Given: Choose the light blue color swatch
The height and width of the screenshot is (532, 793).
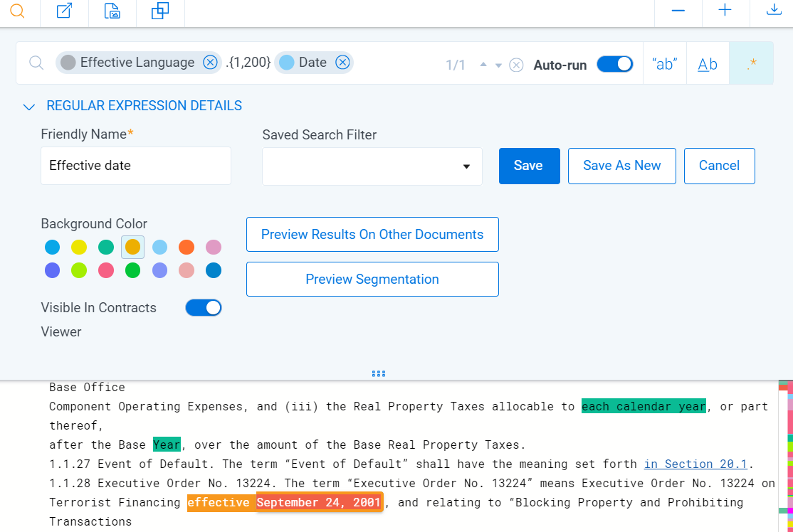Looking at the screenshot, I should coord(160,247).
